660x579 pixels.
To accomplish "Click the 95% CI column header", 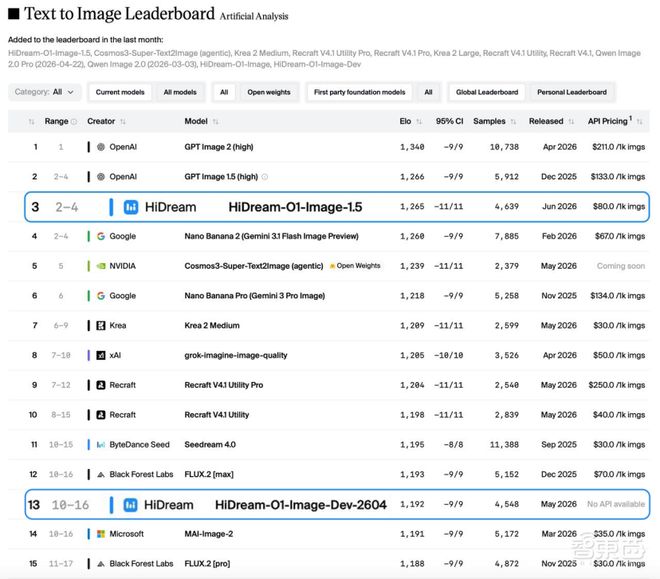I will click(x=450, y=121).
